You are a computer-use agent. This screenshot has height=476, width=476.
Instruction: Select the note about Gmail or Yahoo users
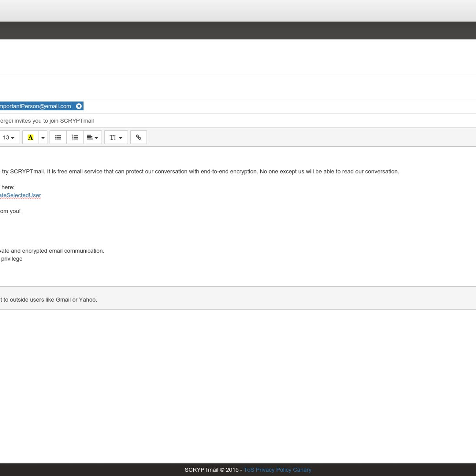(x=48, y=300)
